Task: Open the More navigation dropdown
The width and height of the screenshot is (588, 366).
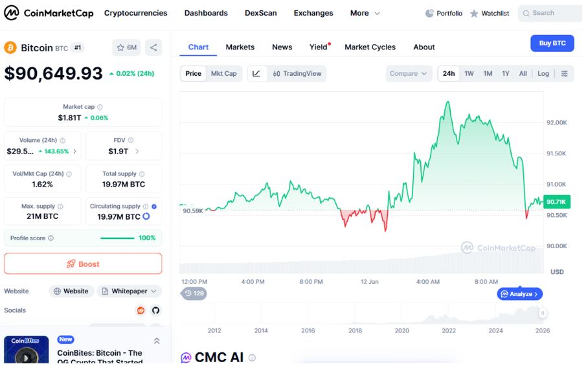Action: pos(365,13)
